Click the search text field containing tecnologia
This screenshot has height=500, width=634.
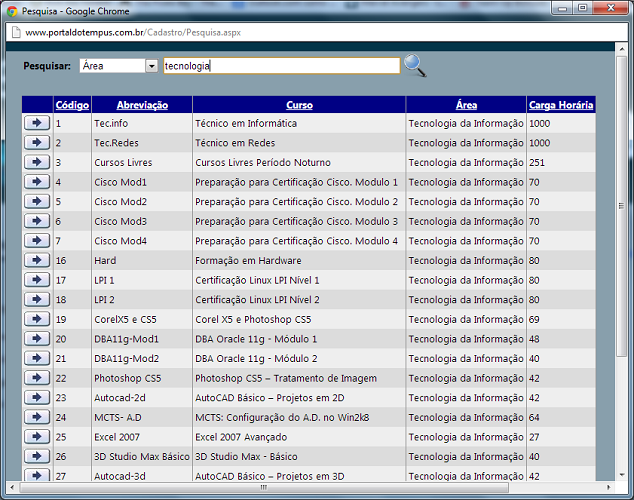pos(282,65)
